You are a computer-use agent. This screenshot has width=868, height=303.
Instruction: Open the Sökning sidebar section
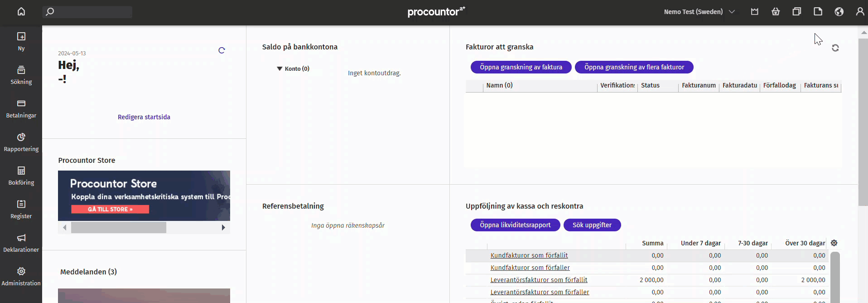tap(21, 75)
